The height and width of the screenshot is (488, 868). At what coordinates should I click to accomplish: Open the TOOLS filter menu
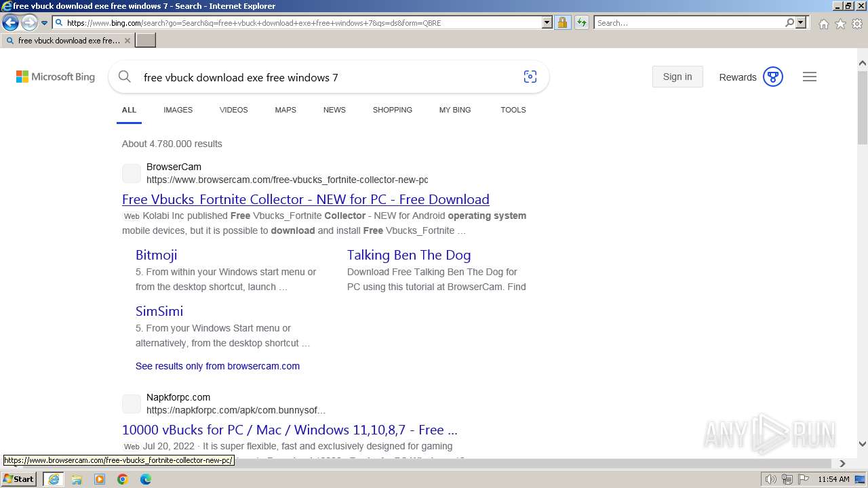[513, 110]
